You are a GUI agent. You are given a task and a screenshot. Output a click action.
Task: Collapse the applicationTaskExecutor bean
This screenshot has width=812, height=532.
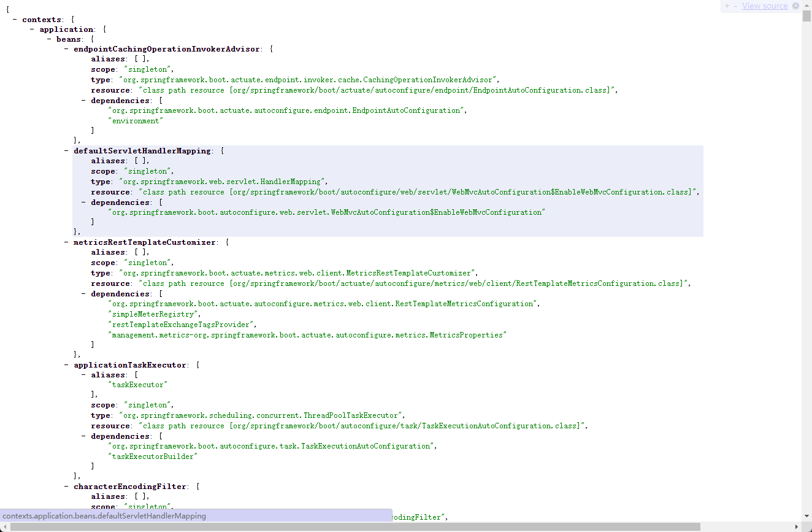coord(67,365)
